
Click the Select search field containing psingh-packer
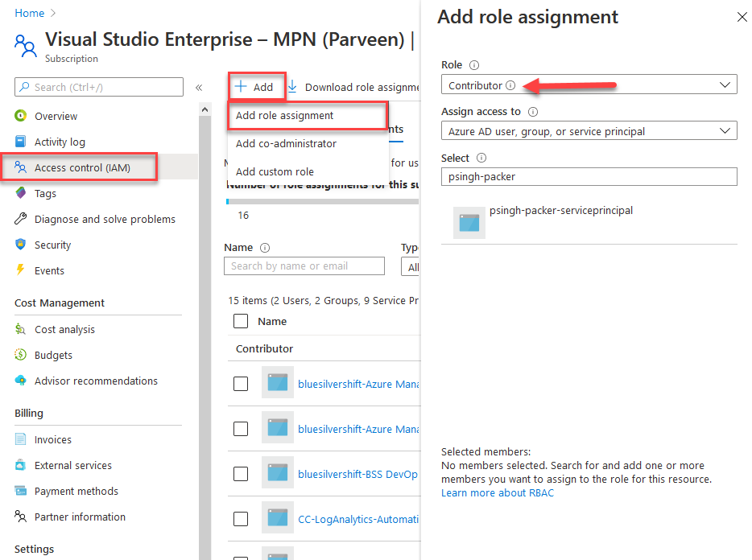589,176
